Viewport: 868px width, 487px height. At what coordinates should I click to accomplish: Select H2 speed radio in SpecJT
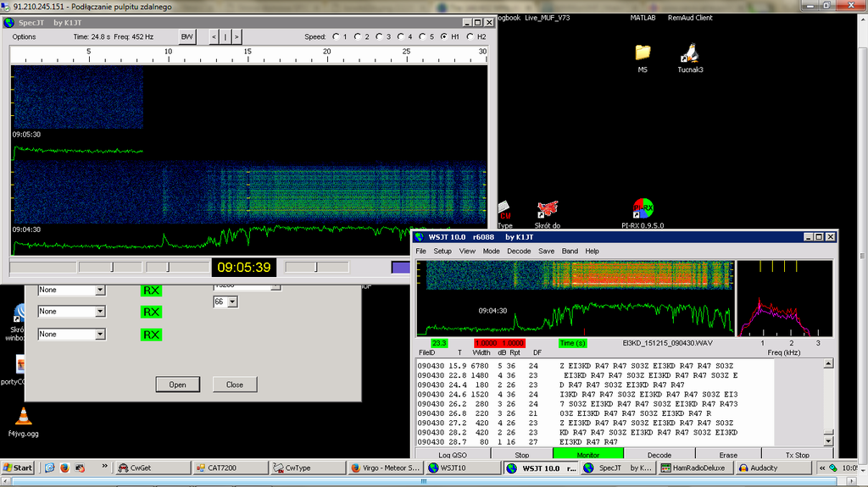(470, 36)
